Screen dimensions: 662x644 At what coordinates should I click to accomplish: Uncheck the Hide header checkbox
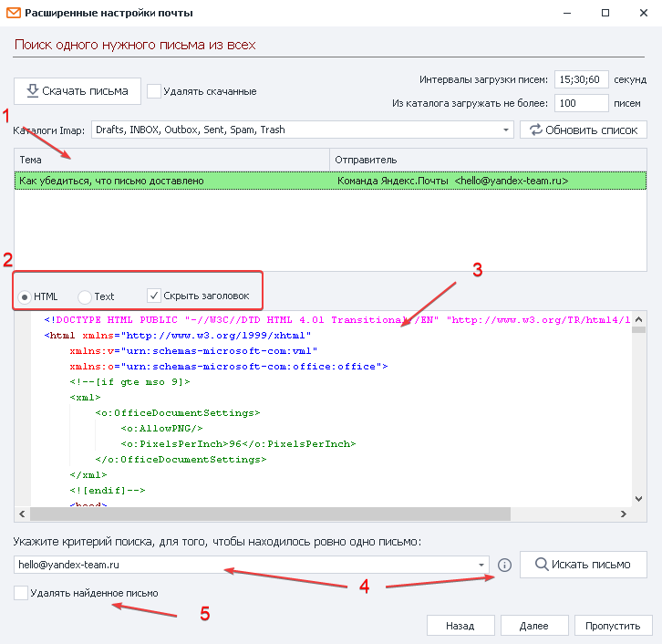pos(153,296)
